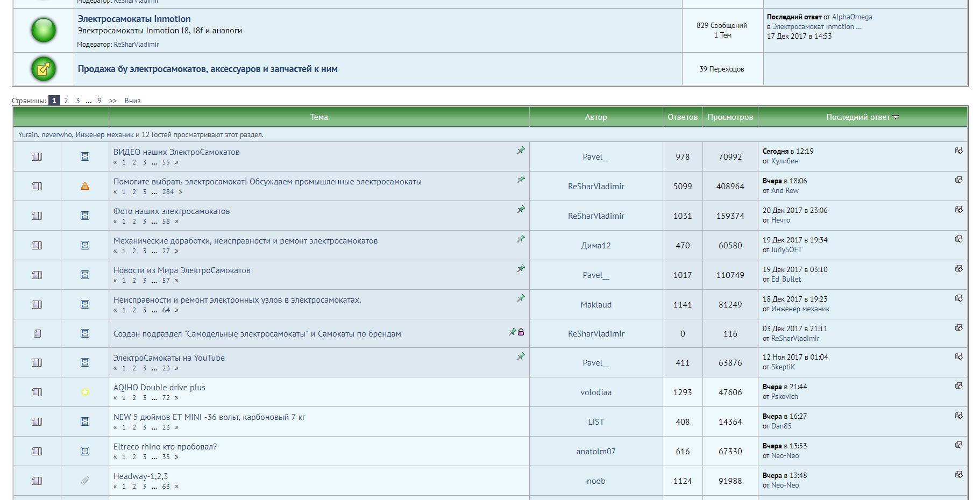The width and height of the screenshot is (980, 500).
Task: Sort topics by Просмотров column
Action: (x=730, y=117)
